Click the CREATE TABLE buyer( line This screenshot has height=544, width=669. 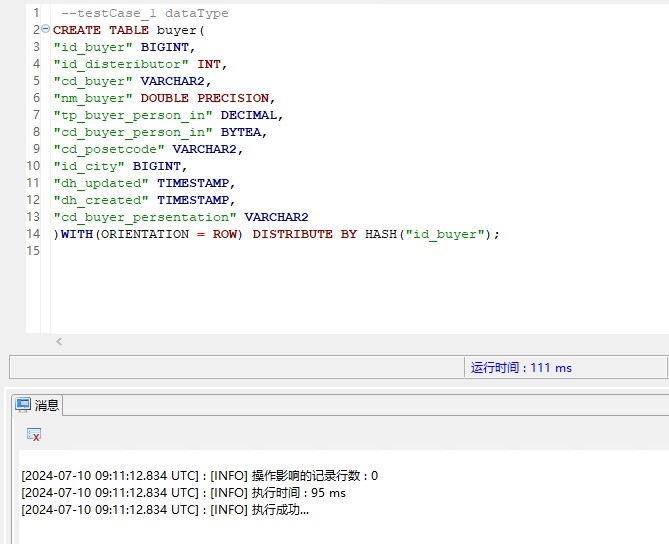coord(129,30)
